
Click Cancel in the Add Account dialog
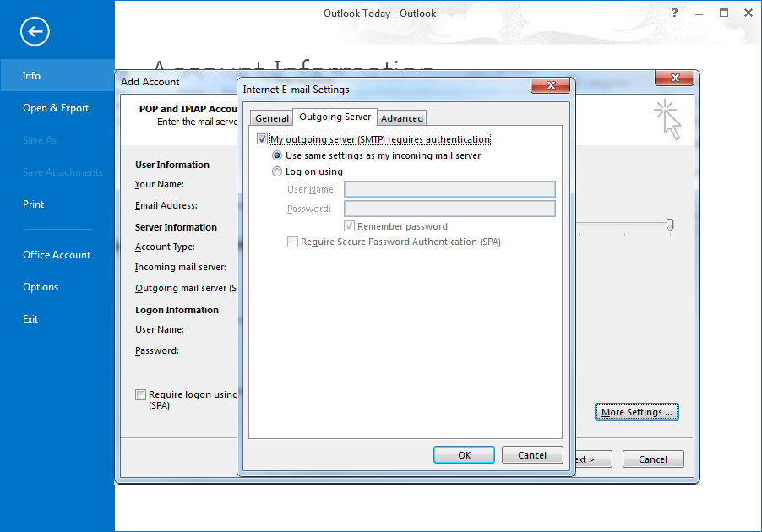point(652,459)
